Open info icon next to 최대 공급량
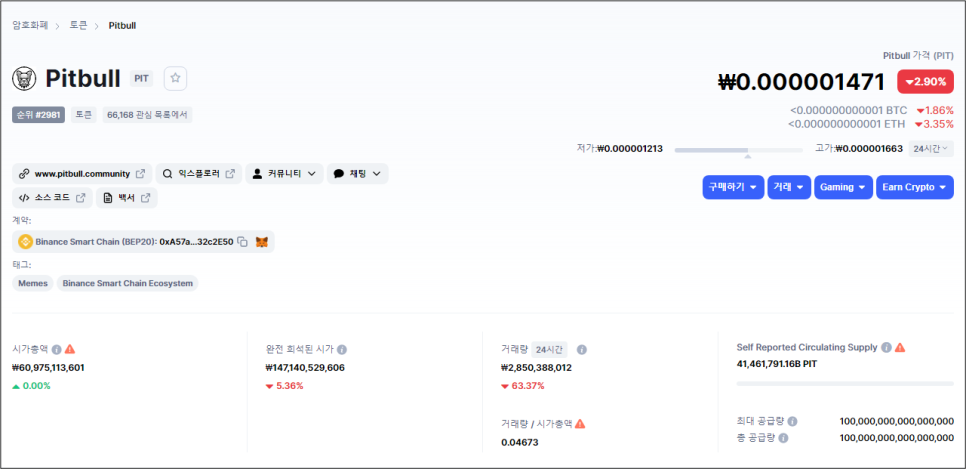Viewport: 966px width, 469px height. 792,422
